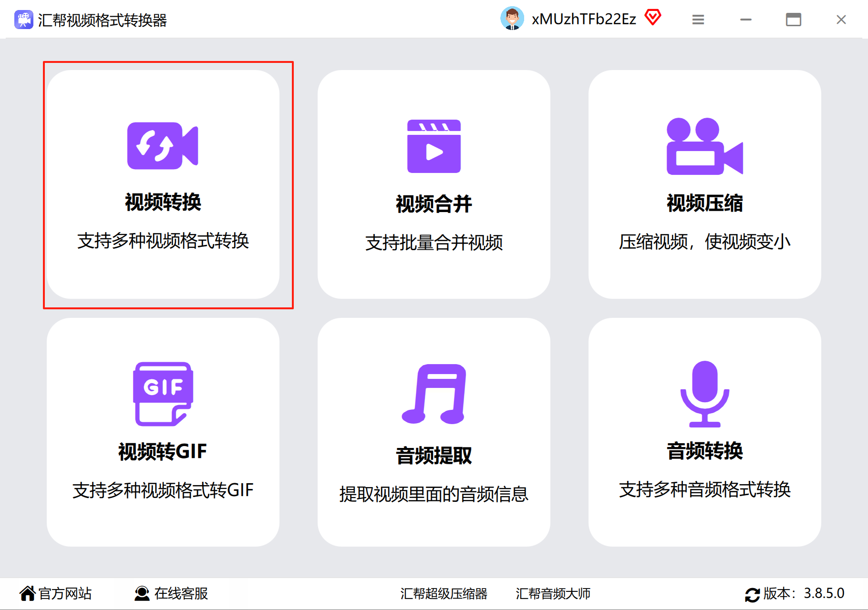Click the username xMUzhTFb22Ez
The width and height of the screenshot is (868, 610).
click(x=584, y=19)
